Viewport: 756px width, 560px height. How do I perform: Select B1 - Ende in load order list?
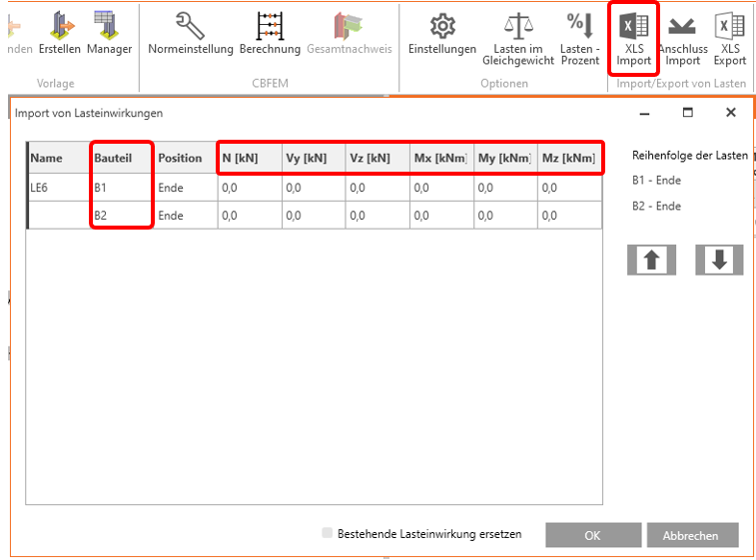pyautogui.click(x=657, y=181)
